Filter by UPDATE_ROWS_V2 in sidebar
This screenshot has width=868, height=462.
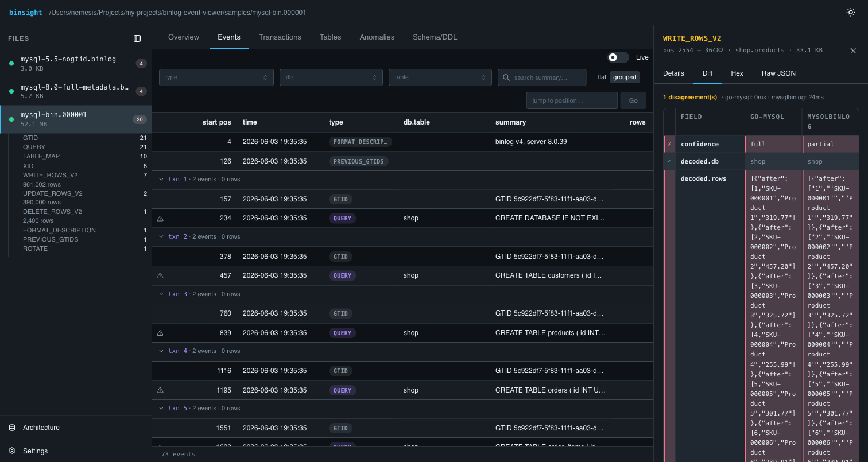point(84,193)
